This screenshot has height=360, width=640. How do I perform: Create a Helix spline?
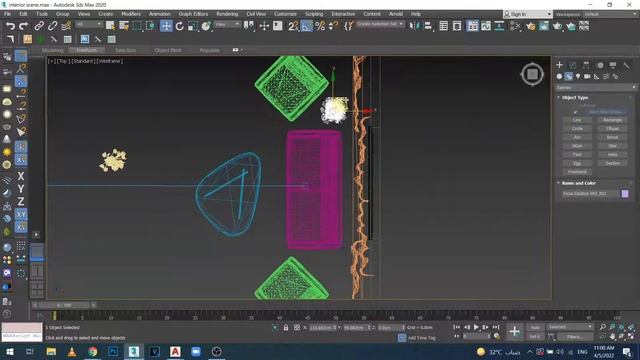click(613, 154)
